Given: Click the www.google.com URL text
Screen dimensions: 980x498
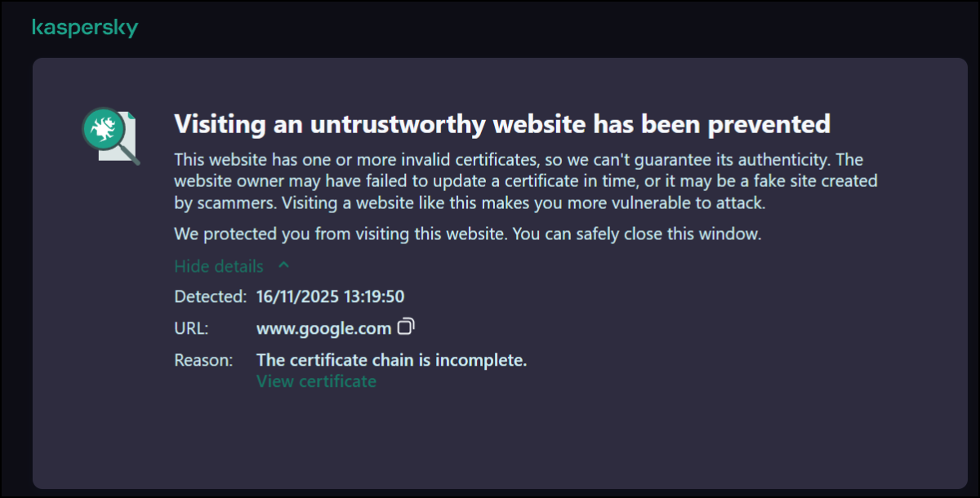Looking at the screenshot, I should tap(323, 328).
